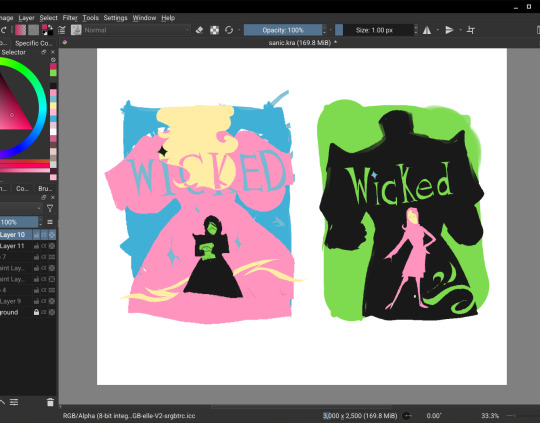This screenshot has width=540, height=423.
Task: Open the Help menu
Action: pyautogui.click(x=168, y=18)
